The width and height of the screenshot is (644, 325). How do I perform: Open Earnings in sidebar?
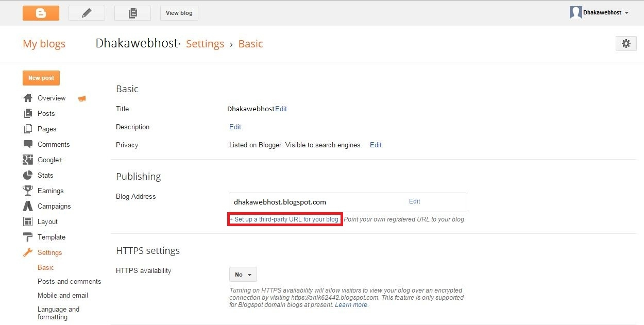50,191
